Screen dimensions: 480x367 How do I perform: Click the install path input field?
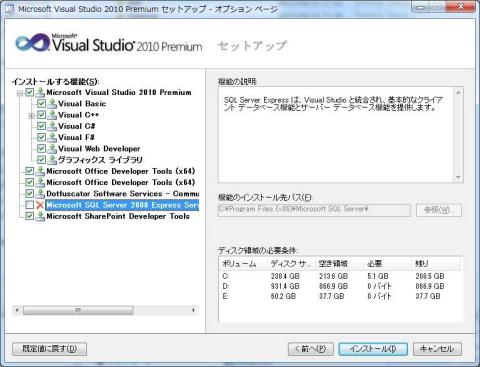[x=314, y=210]
